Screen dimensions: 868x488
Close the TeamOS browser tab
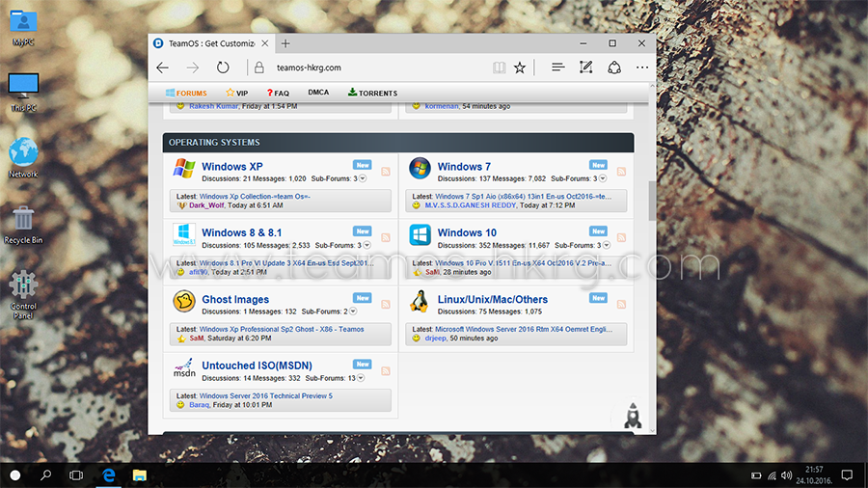[265, 43]
